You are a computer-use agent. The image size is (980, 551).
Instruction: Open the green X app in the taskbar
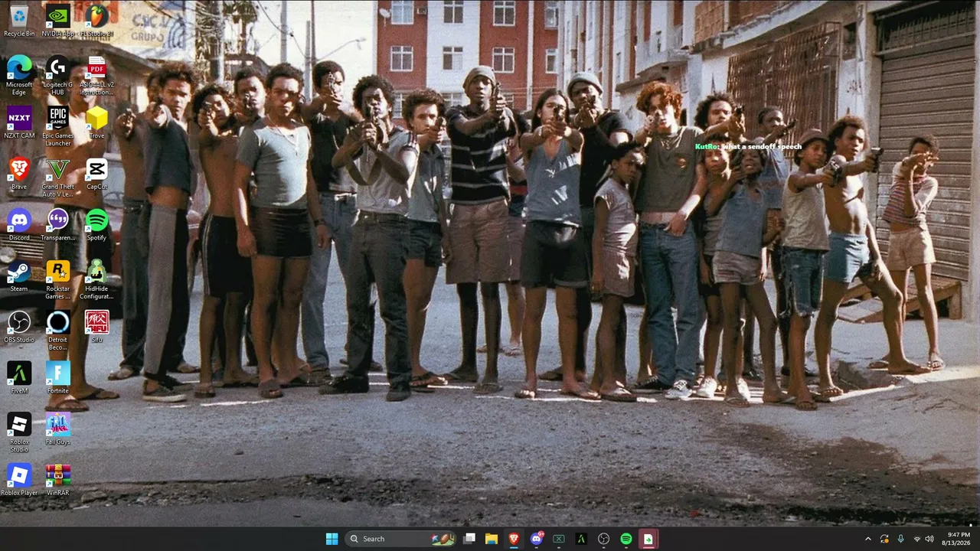559,539
